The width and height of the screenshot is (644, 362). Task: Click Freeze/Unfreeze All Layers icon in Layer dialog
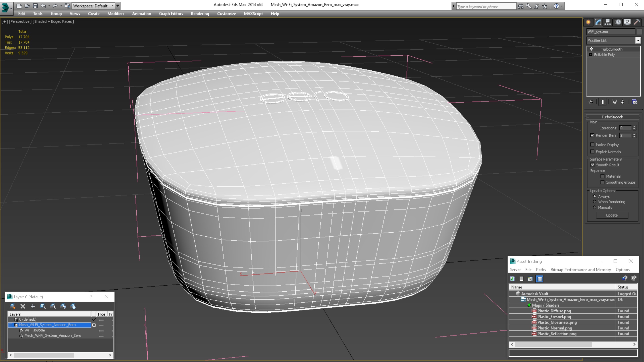click(73, 306)
